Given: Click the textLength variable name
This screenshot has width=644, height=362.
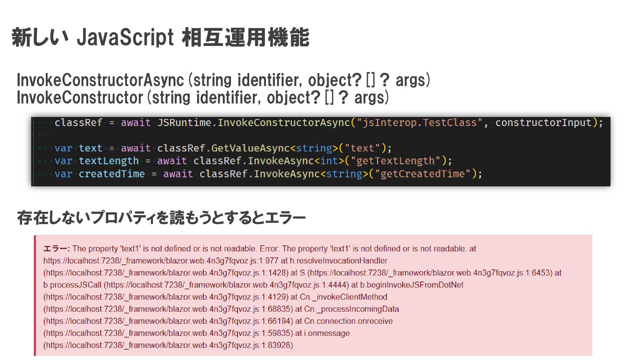Looking at the screenshot, I should tap(108, 161).
